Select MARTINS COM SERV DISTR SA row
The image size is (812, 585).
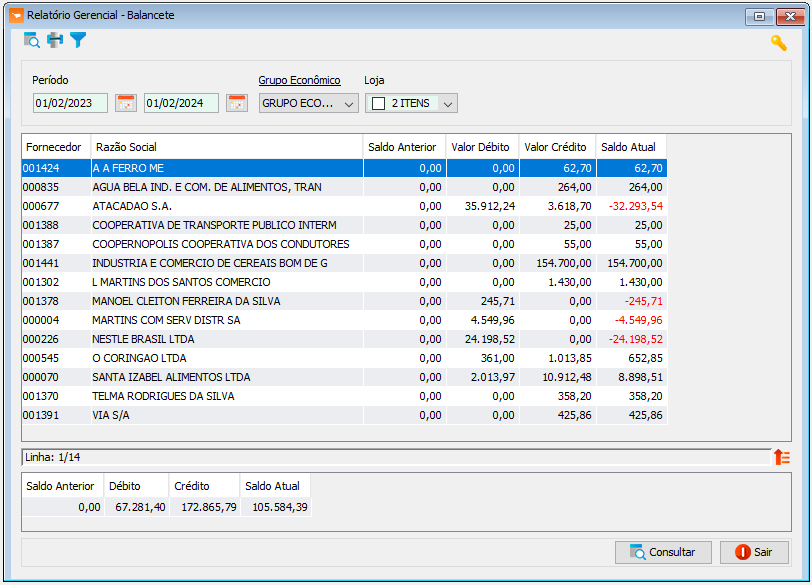pos(344,320)
